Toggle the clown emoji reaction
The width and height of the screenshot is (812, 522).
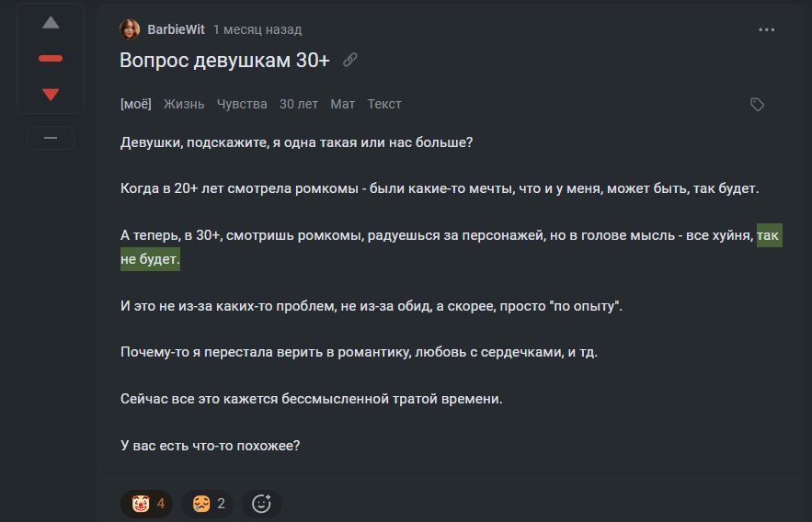[147, 504]
